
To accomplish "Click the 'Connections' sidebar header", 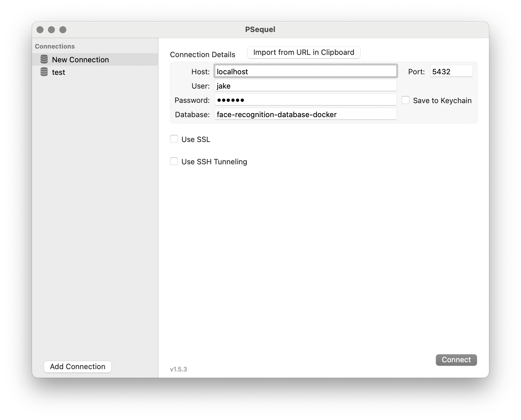I will tap(55, 46).
